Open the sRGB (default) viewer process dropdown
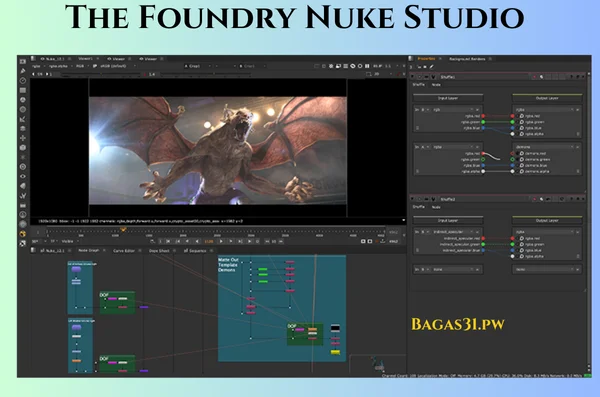 tap(118, 66)
